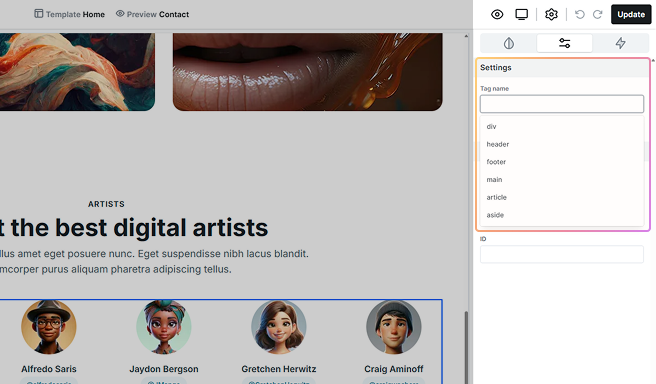The height and width of the screenshot is (384, 656).
Task: Click the Gretchen Herwitz name text
Action: click(279, 369)
